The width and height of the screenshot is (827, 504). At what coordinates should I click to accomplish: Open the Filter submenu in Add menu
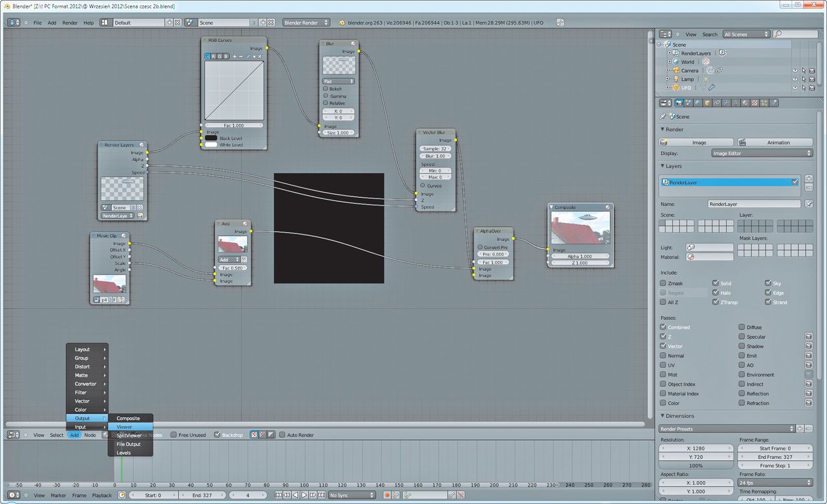[87, 392]
